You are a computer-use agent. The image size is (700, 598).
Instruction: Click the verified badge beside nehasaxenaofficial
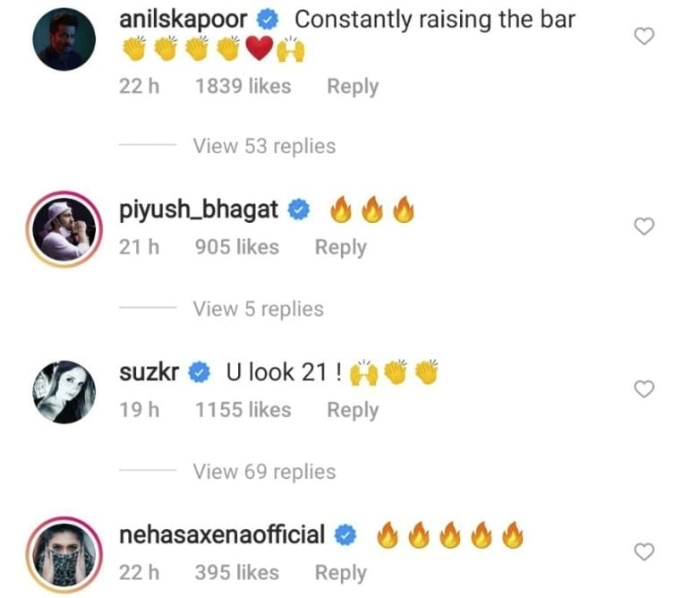346,535
